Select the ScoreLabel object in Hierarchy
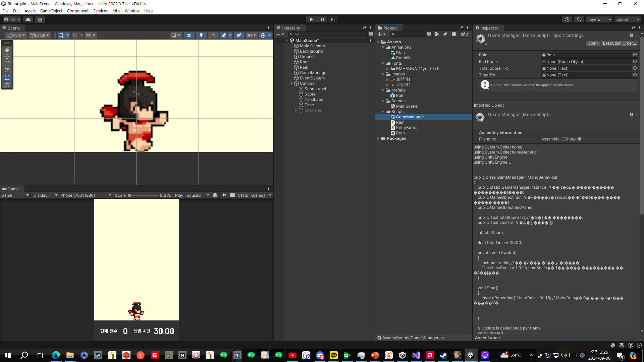 pyautogui.click(x=315, y=89)
